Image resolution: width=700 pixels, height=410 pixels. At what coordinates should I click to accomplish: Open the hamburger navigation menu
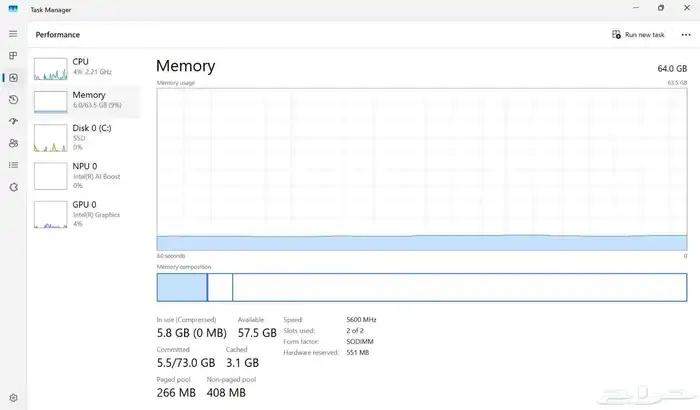pyautogui.click(x=13, y=34)
